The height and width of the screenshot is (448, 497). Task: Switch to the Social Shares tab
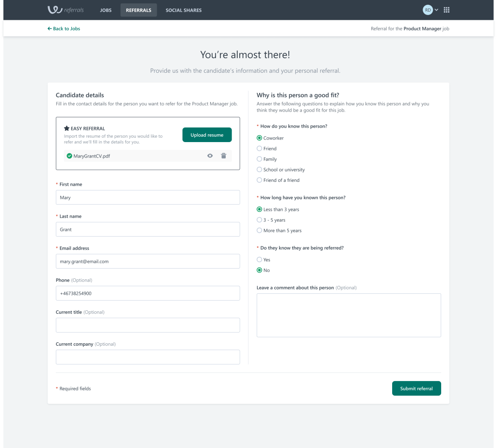(x=183, y=10)
